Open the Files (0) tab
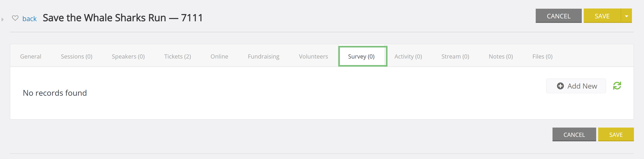 542,57
